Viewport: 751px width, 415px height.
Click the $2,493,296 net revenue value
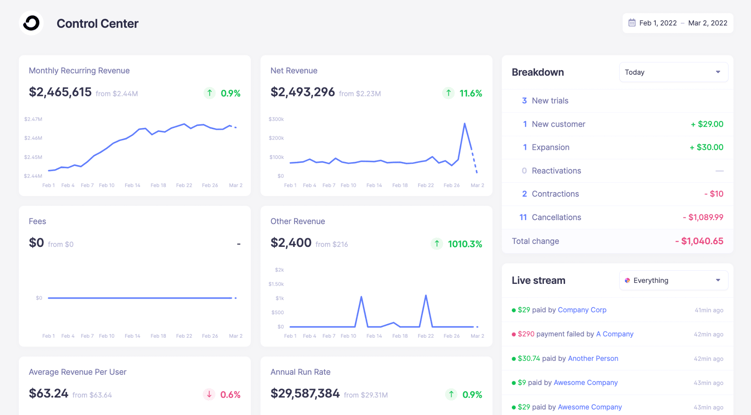pos(302,92)
